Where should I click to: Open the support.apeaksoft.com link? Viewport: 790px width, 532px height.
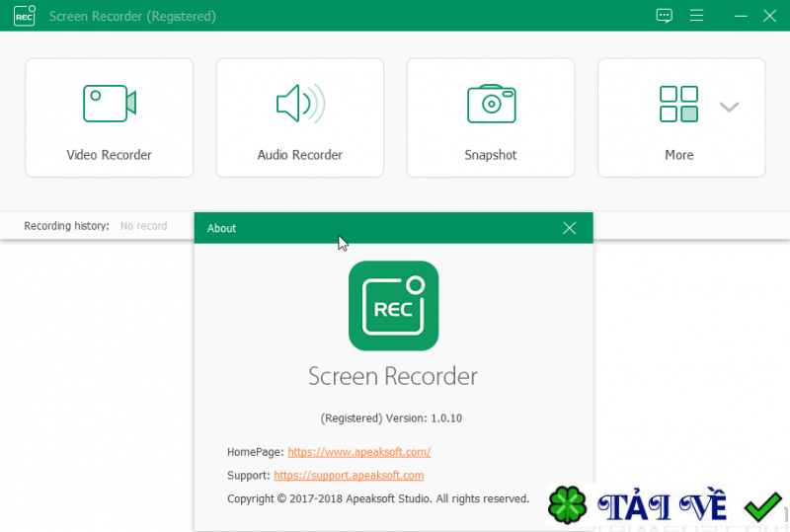(349, 475)
